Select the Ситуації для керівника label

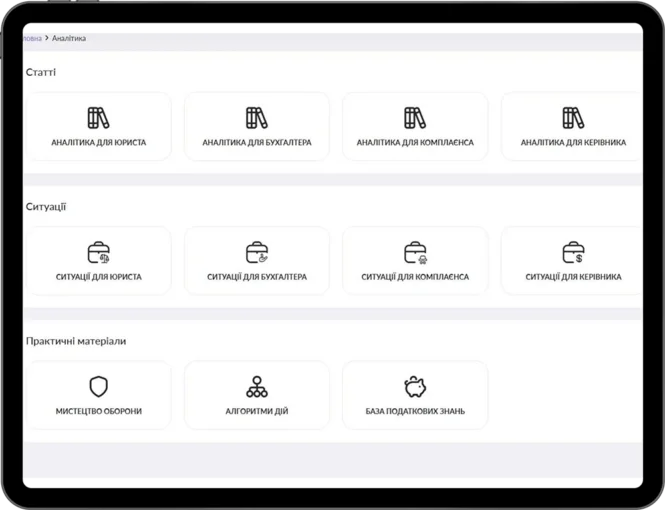573,277
